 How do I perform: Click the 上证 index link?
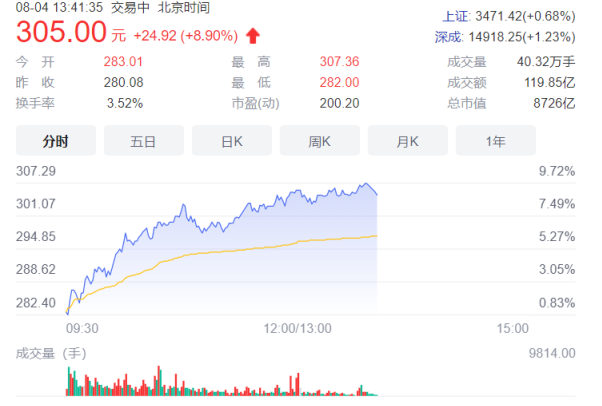[455, 16]
